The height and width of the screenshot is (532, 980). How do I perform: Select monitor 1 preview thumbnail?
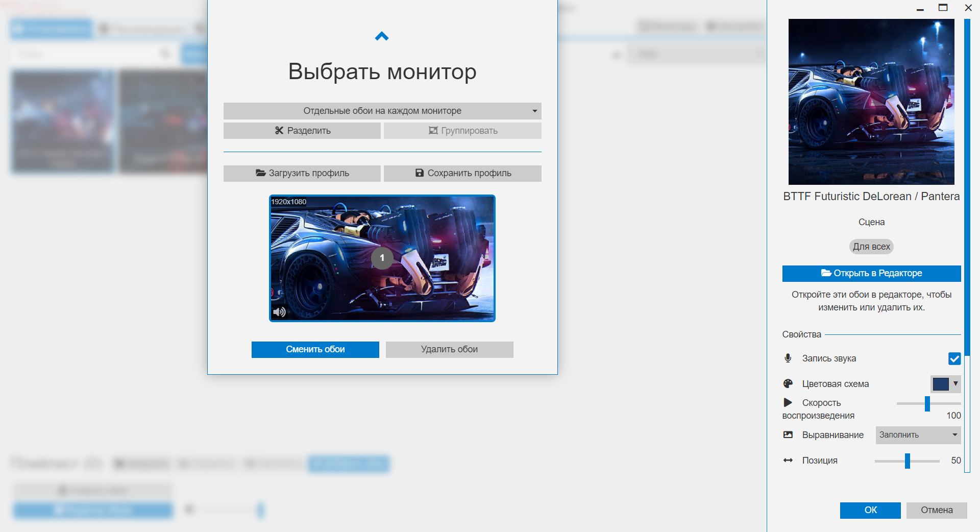tap(382, 258)
